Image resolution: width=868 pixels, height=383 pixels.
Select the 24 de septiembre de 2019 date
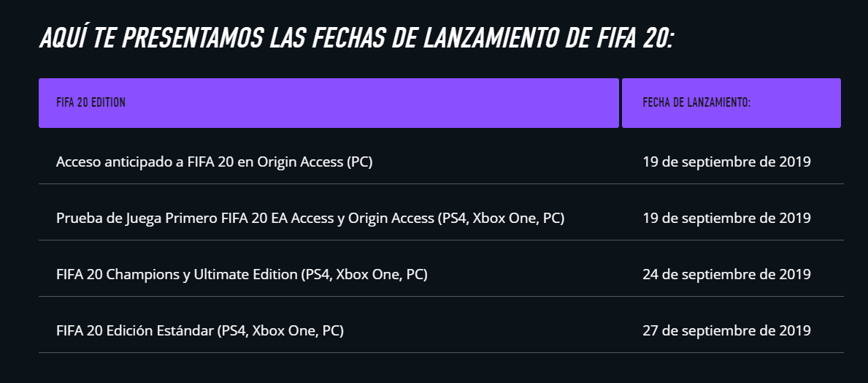coord(726,274)
